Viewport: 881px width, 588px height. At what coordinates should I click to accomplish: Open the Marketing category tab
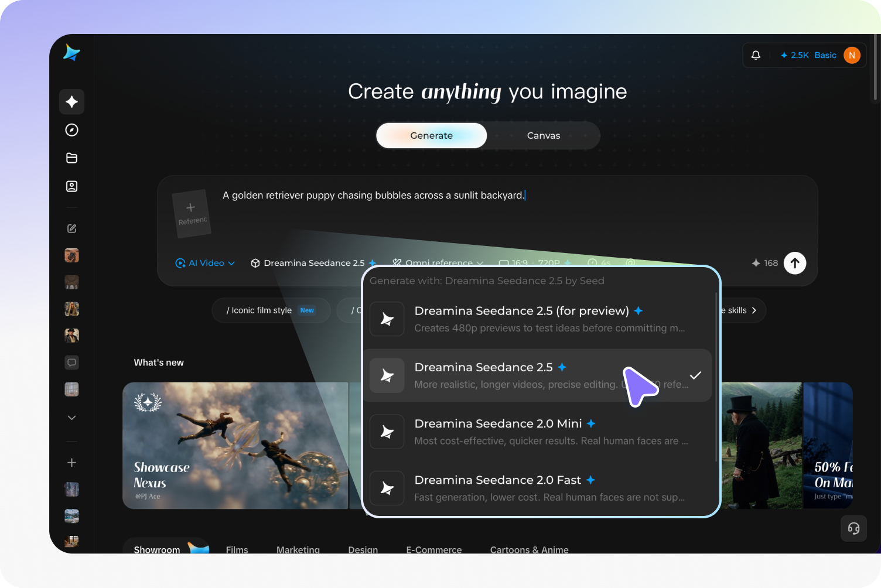pyautogui.click(x=298, y=549)
